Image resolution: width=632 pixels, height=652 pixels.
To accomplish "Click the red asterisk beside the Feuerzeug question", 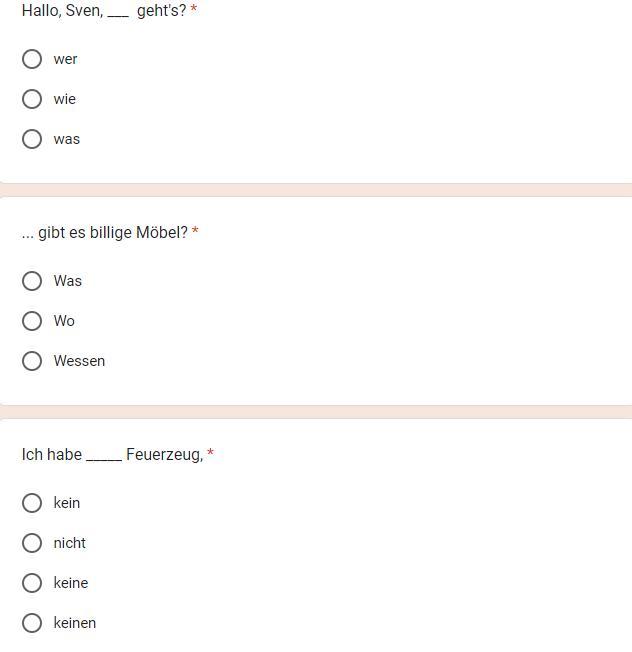I will [210, 454].
